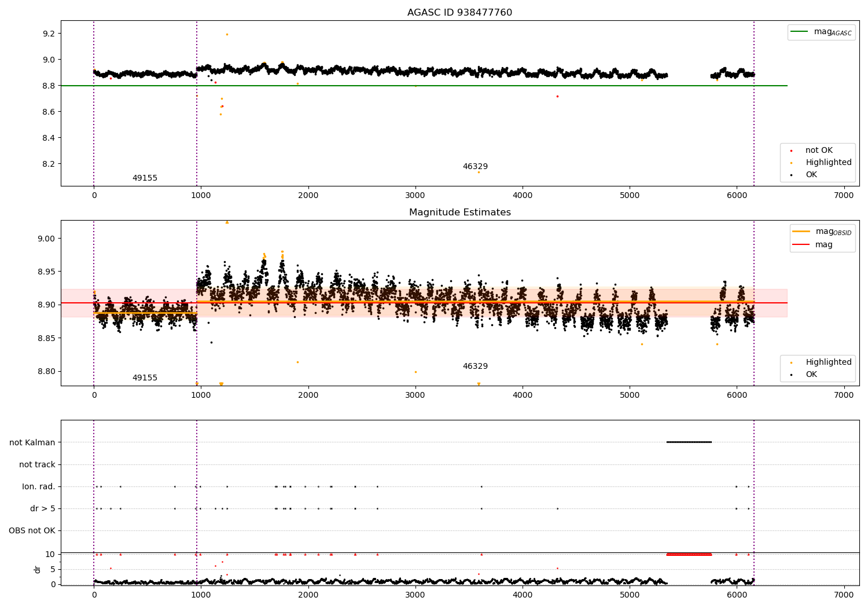Click the 'dr > 5' axis label
This screenshot has width=868, height=608.
point(43,509)
